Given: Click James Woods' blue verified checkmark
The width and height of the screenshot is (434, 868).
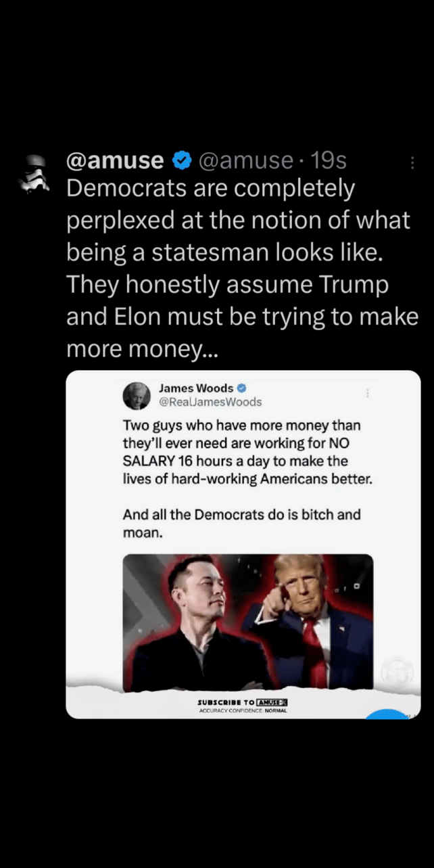Looking at the screenshot, I should [241, 388].
